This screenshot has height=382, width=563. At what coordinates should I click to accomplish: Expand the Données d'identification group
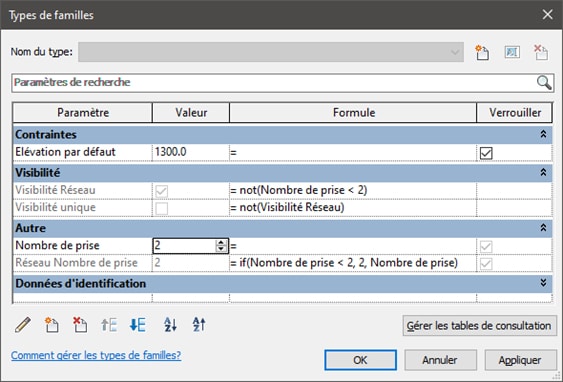(543, 283)
